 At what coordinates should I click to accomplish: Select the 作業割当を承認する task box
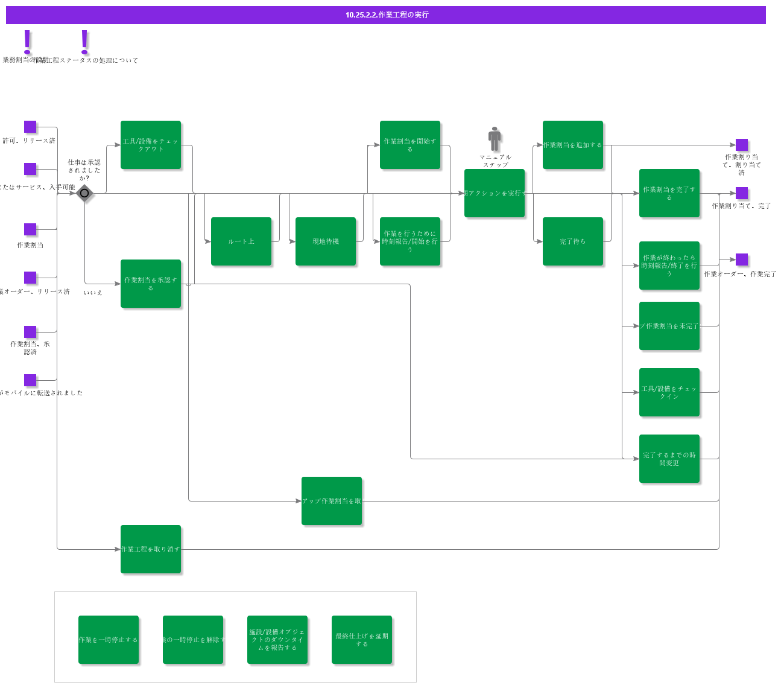[151, 284]
